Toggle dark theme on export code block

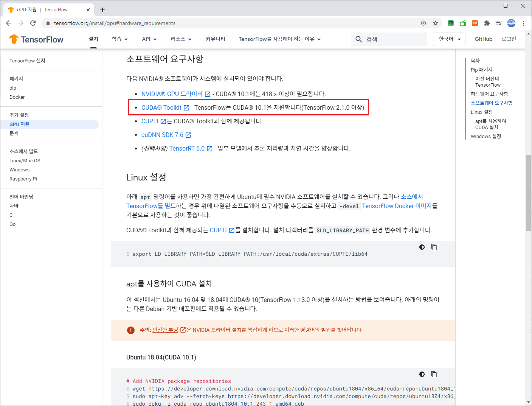(x=422, y=247)
